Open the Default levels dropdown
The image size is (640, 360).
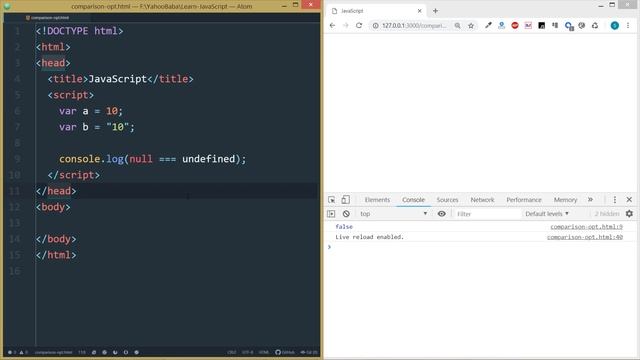[x=547, y=213]
